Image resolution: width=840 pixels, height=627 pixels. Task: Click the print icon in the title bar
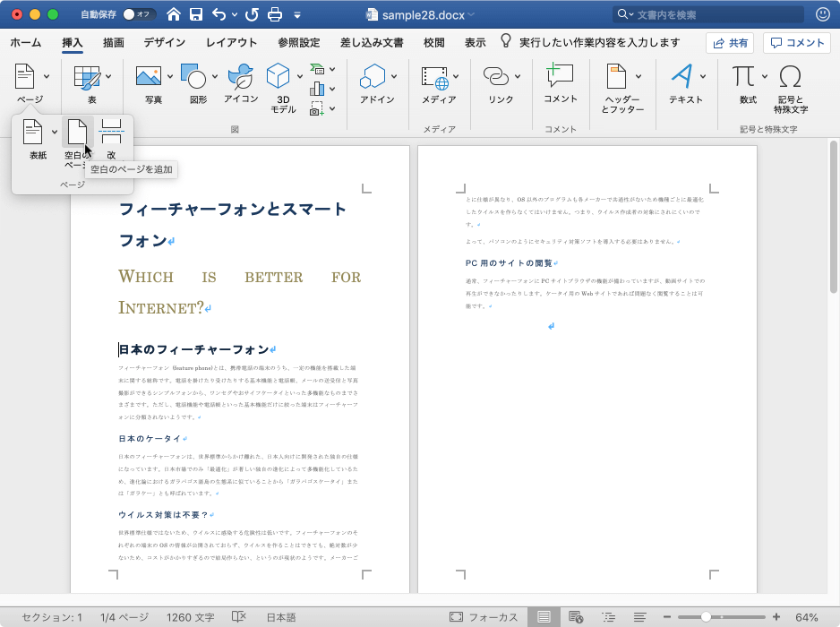point(275,14)
